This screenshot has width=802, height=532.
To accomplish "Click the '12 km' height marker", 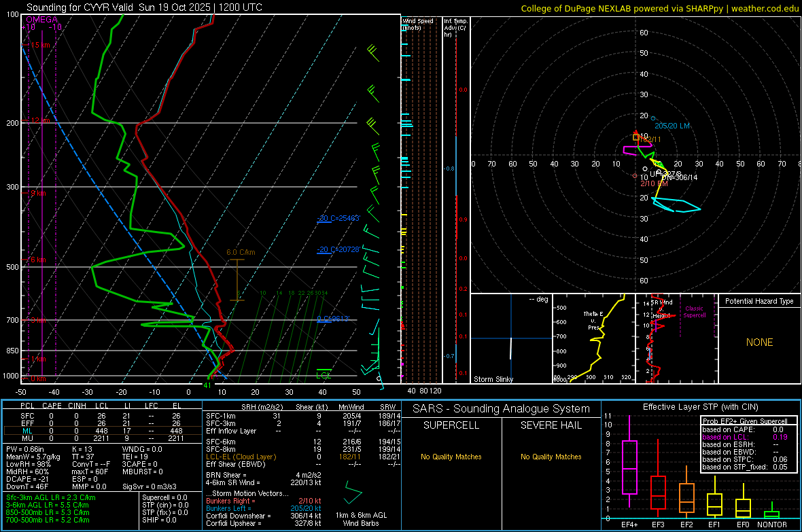I will tap(40, 121).
